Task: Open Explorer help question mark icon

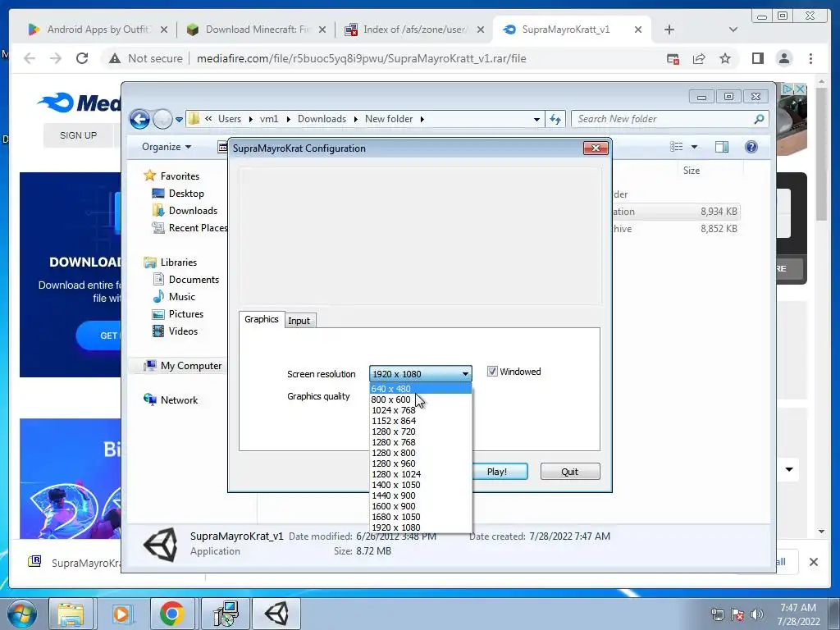Action: (751, 147)
